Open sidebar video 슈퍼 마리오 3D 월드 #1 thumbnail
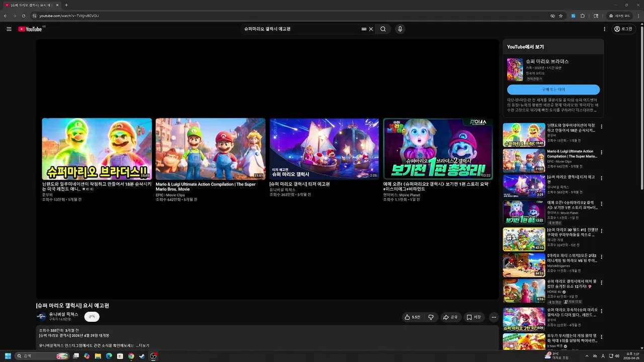Viewport: 644px width, 362px height. pos(524,239)
